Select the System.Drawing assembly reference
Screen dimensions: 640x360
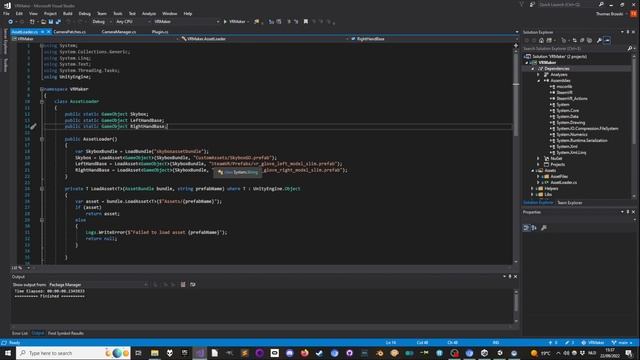point(570,122)
